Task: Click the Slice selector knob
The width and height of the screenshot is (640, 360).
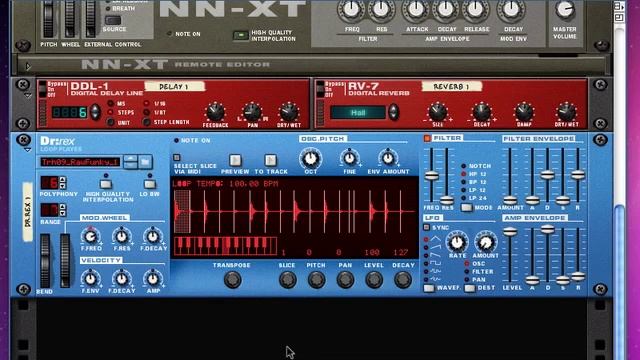Action: point(287,280)
